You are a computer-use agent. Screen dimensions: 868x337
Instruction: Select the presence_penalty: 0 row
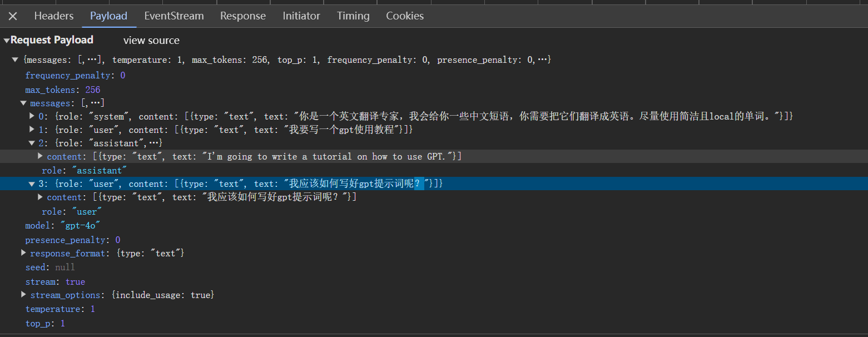(73, 240)
